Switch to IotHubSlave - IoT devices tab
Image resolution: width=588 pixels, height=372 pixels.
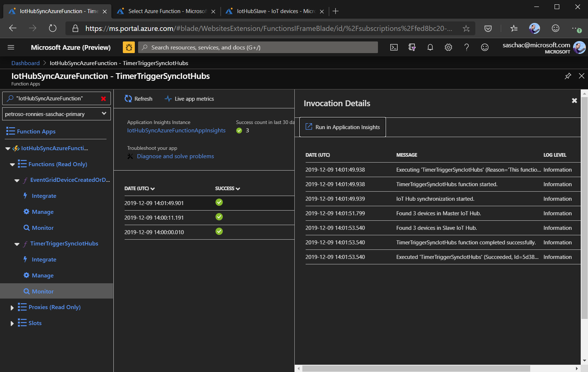pos(275,11)
